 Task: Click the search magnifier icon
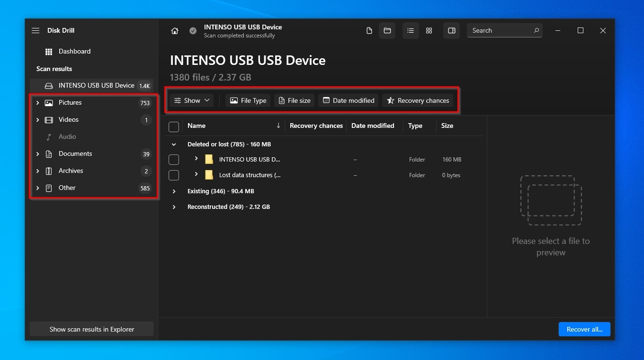tap(537, 30)
